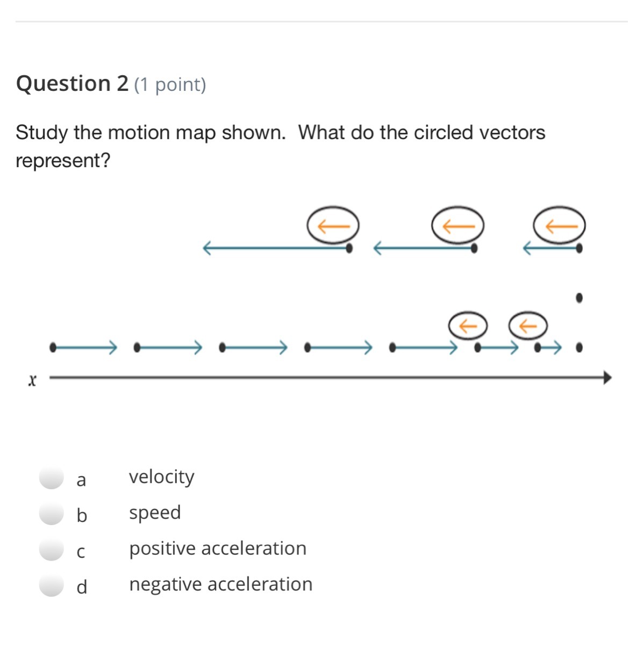Pick the "positive acceleration" answer text
644x645 pixels.
218,548
